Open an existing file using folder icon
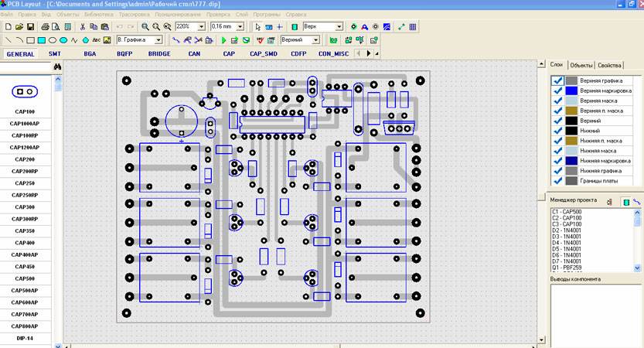644x348 pixels. tap(19, 27)
